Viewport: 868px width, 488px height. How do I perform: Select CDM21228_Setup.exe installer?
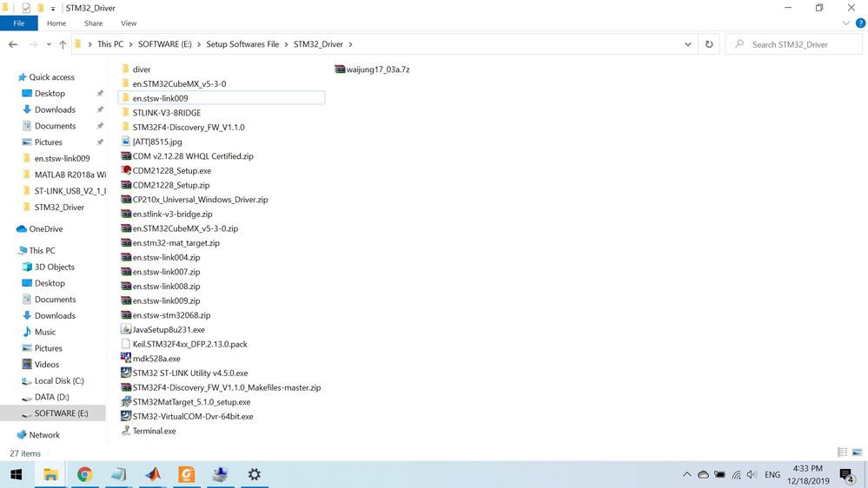[166, 170]
